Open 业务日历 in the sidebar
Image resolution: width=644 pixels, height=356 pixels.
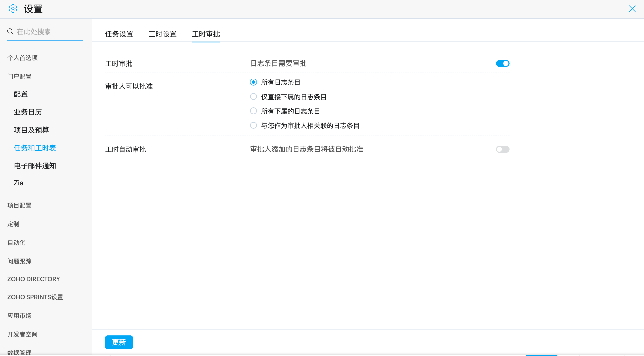click(28, 112)
